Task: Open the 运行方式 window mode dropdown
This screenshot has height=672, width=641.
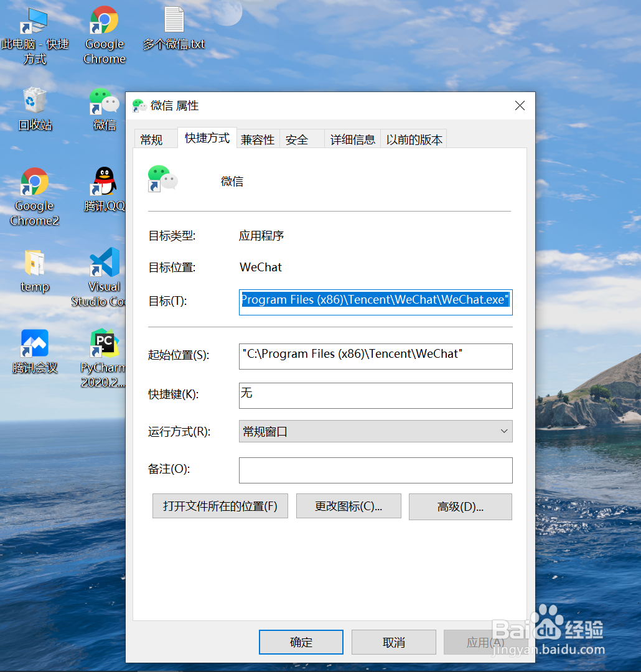Action: [x=503, y=431]
